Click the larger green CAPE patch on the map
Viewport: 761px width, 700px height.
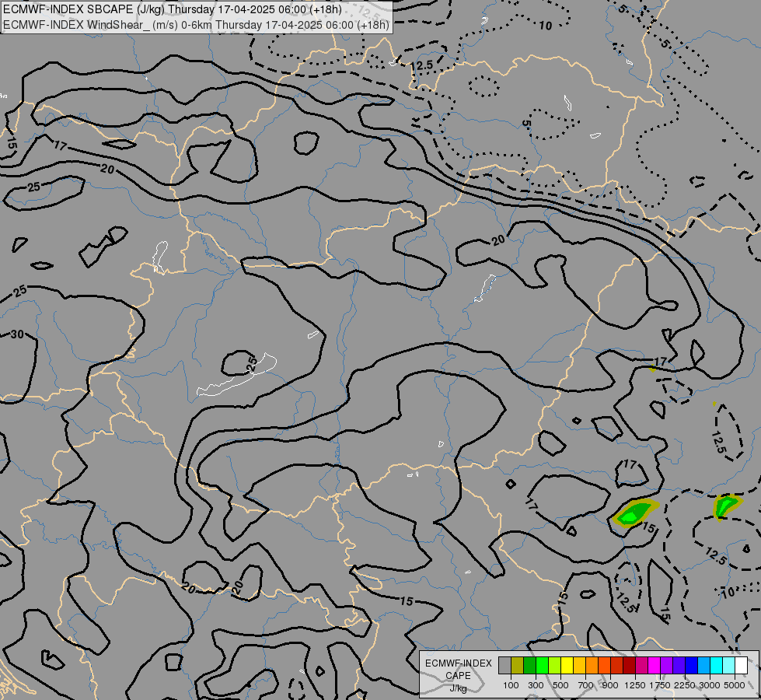(x=634, y=513)
